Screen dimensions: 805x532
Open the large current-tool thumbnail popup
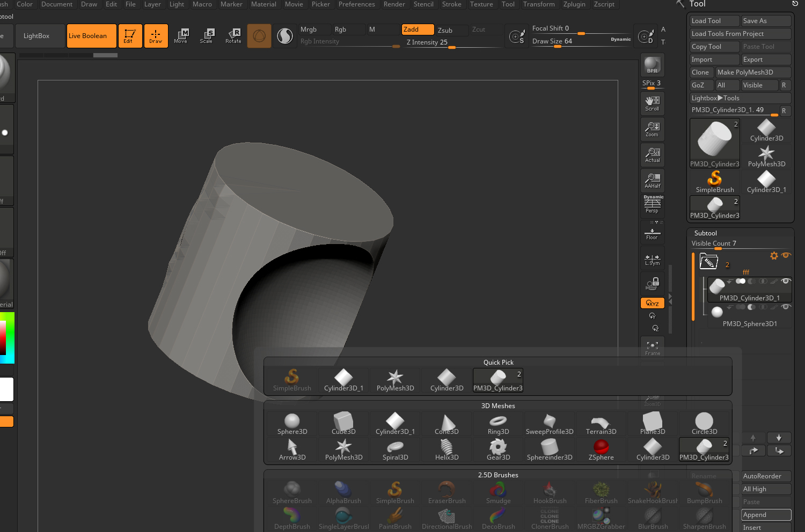click(x=715, y=143)
